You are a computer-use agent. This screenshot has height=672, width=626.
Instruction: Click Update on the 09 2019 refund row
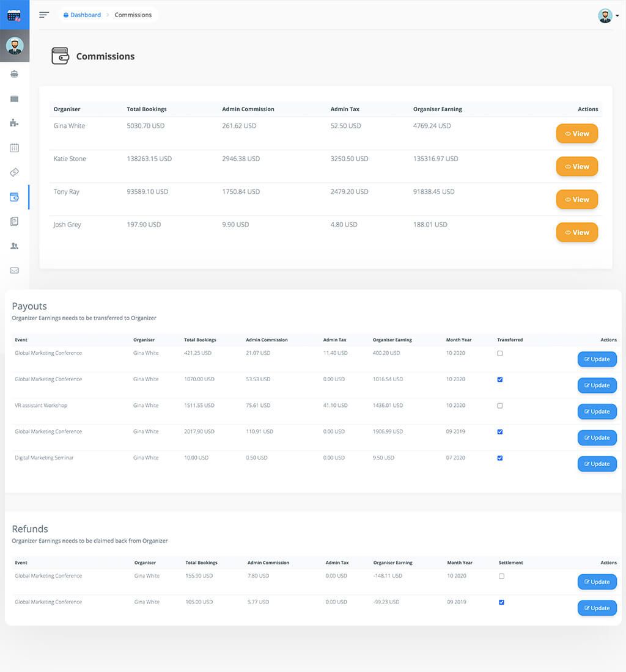pos(597,608)
